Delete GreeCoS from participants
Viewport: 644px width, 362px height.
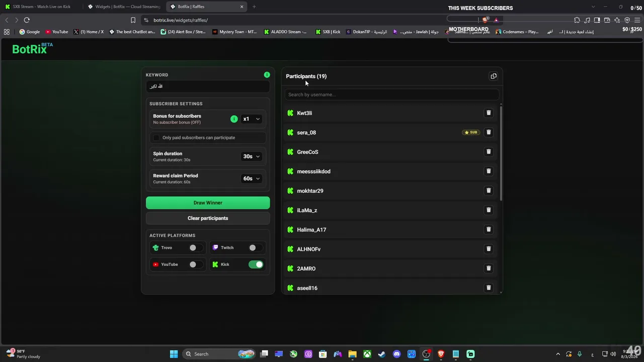(489, 152)
